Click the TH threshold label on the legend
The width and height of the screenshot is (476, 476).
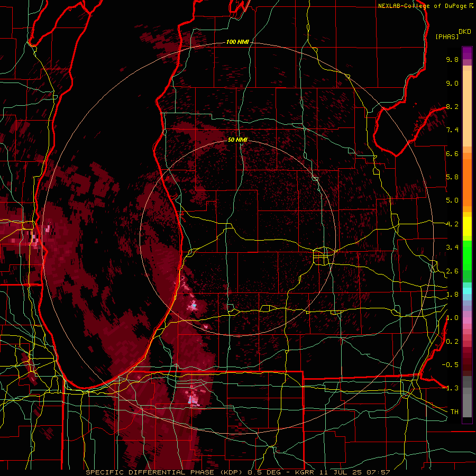(x=454, y=412)
